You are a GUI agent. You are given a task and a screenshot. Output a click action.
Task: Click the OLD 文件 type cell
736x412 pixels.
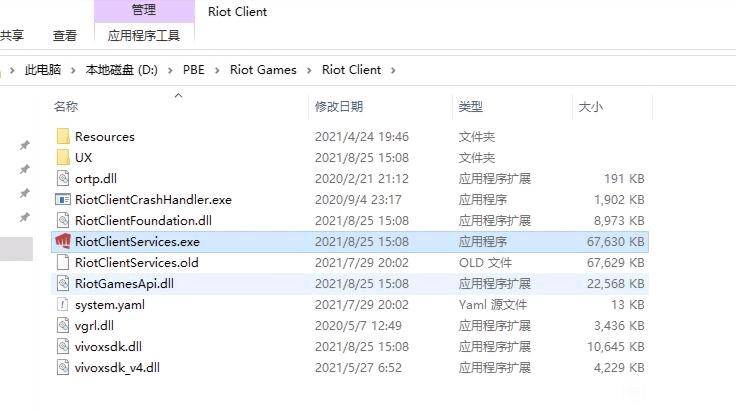coord(485,262)
